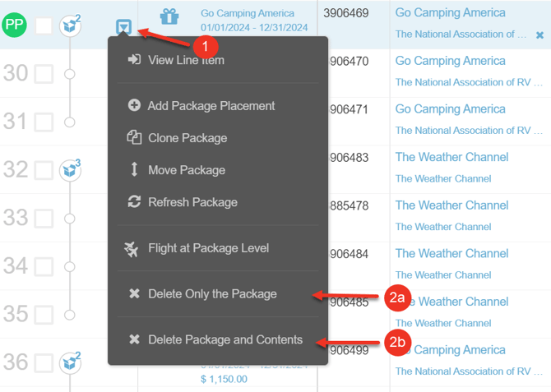Click the X icon beside Delete Only the Package
This screenshot has height=392, width=551.
click(x=134, y=293)
